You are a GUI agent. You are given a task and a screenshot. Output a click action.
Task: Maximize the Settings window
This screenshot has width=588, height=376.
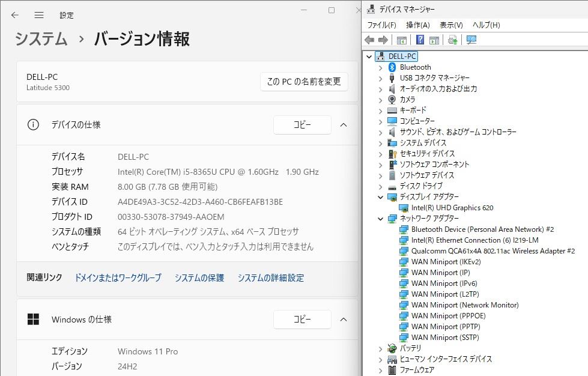pyautogui.click(x=332, y=10)
